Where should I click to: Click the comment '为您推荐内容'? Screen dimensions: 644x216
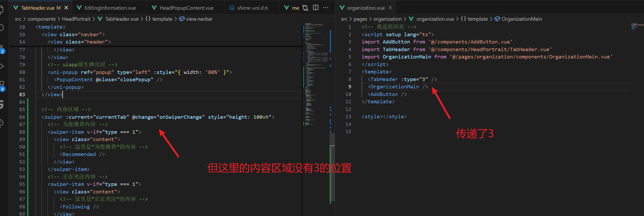pyautogui.click(x=78, y=124)
